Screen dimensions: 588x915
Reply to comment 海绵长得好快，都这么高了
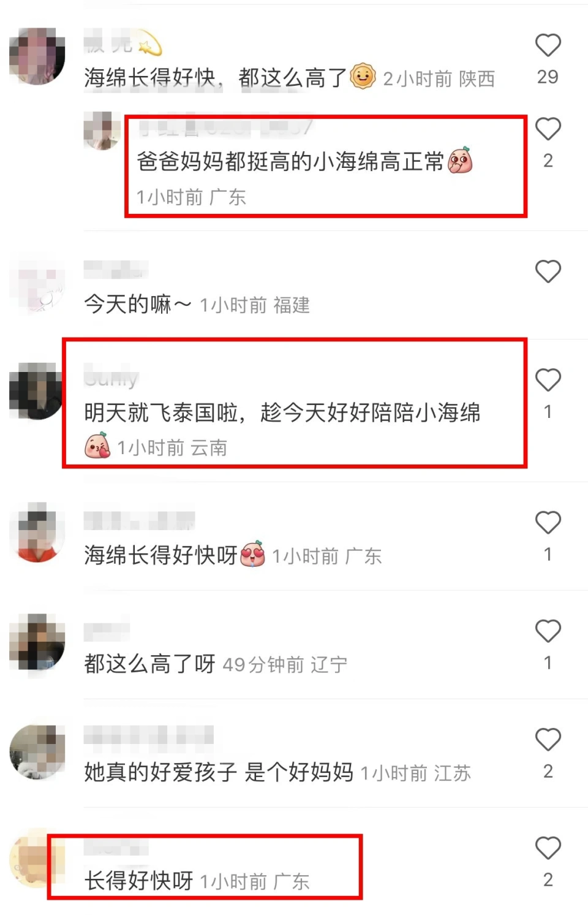click(x=216, y=78)
